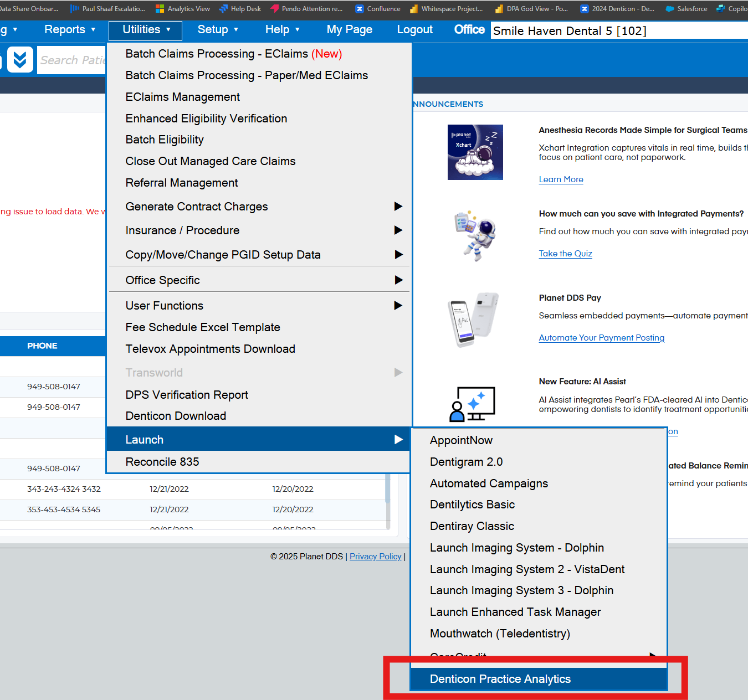The height and width of the screenshot is (700, 748).
Task: Open the Analytics View bookmark
Action: coord(182,8)
